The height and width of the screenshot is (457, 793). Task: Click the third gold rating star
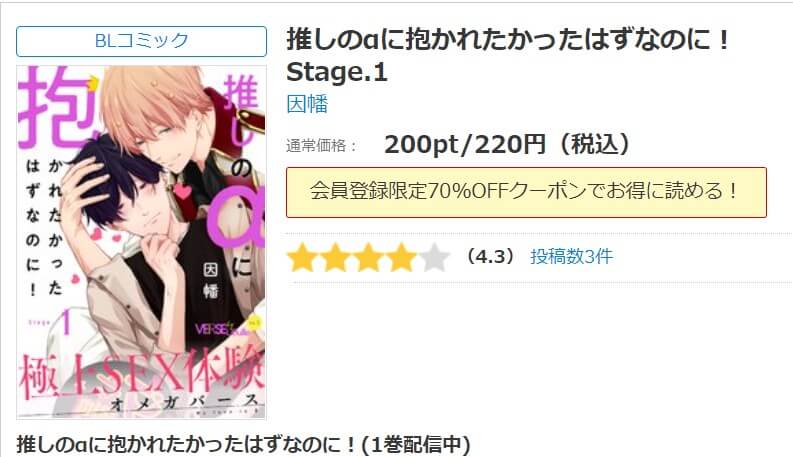[368, 257]
